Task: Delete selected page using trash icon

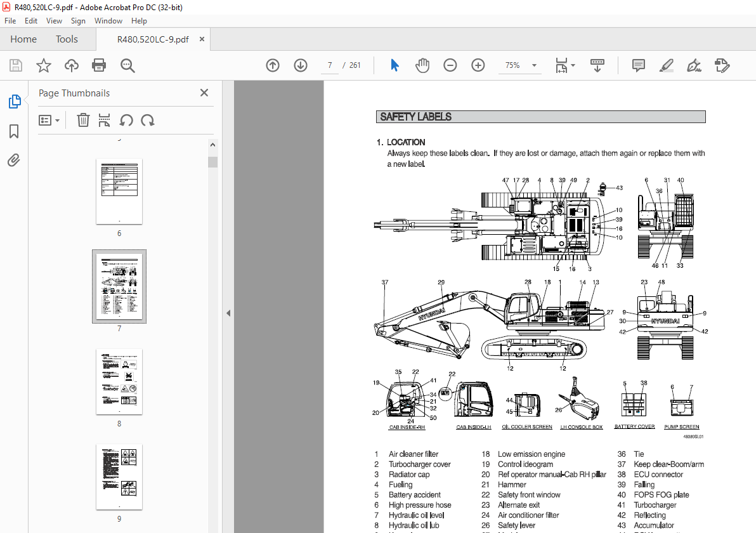Action: click(84, 120)
